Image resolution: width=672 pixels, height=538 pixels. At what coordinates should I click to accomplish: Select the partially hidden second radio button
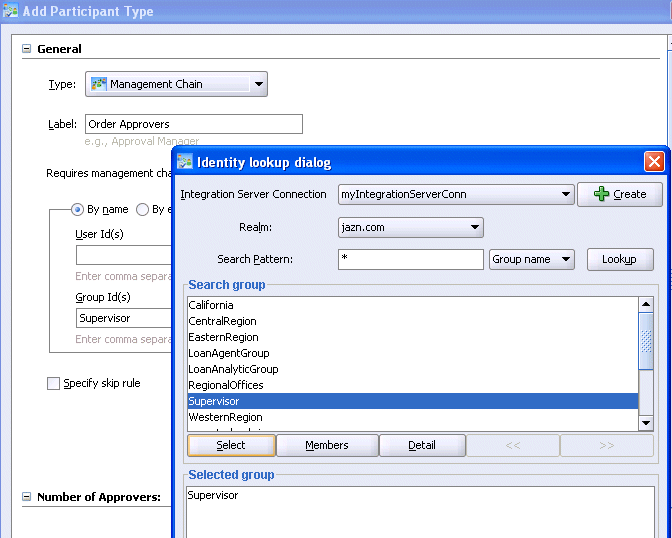tap(142, 210)
